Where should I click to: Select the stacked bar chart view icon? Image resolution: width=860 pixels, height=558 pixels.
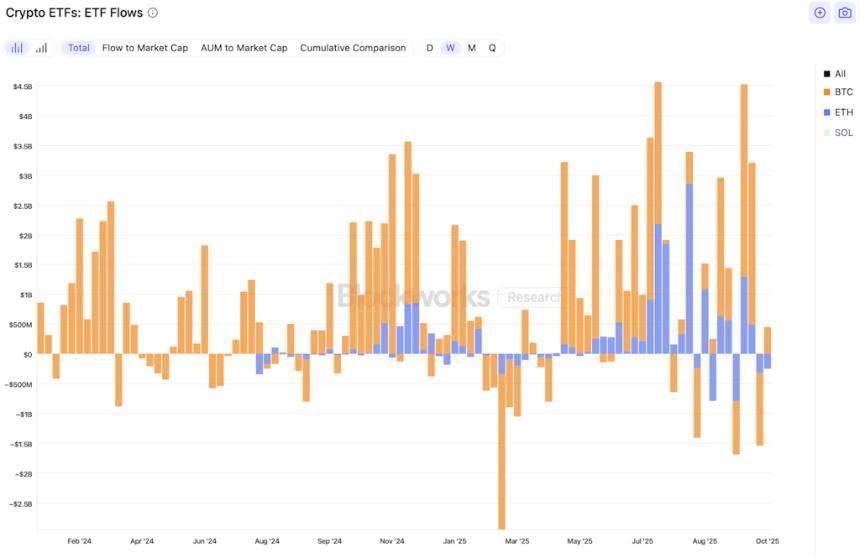click(x=17, y=48)
